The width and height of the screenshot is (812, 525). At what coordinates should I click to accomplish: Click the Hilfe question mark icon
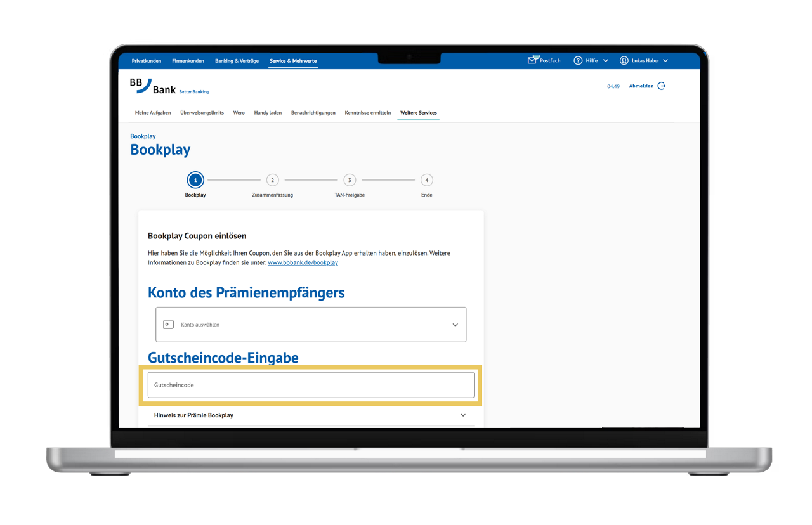tap(578, 60)
